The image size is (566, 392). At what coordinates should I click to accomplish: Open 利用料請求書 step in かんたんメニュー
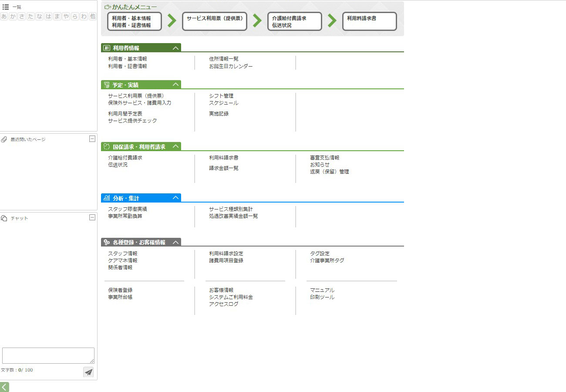click(369, 21)
